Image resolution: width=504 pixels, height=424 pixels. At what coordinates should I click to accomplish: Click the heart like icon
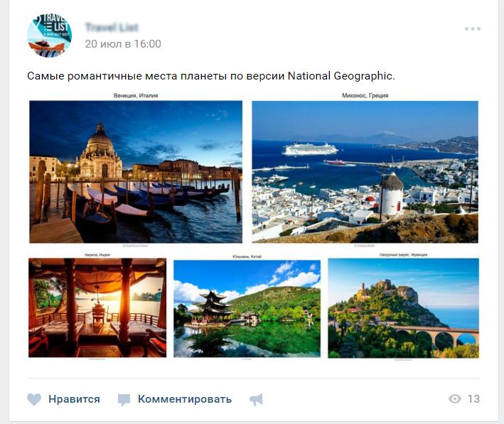pos(34,399)
